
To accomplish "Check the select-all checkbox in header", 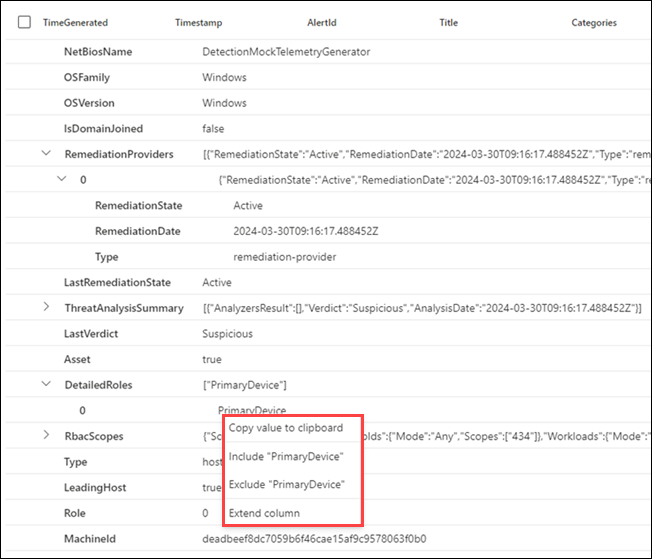I will point(24,22).
